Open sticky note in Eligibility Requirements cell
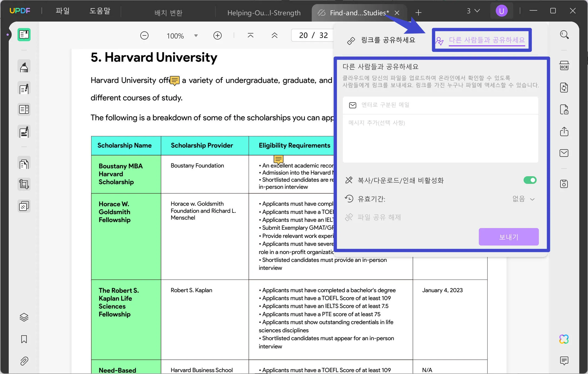This screenshot has width=588, height=374. 278,159
